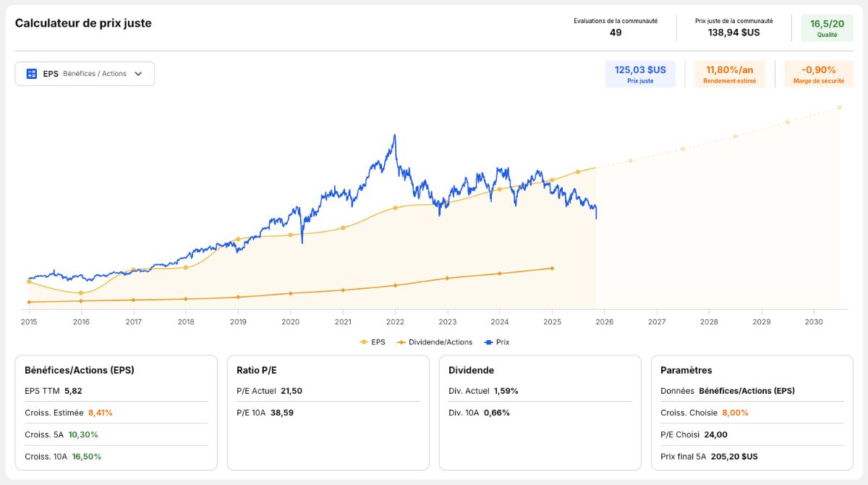
Task: Edit the P/E Choisi 24,00 value
Action: coord(715,434)
